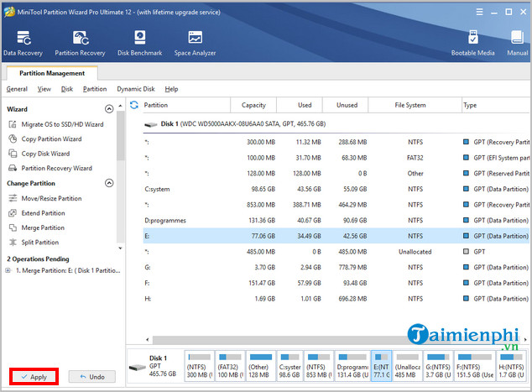Select the Other 128 MB disk map block

[x=261, y=366]
